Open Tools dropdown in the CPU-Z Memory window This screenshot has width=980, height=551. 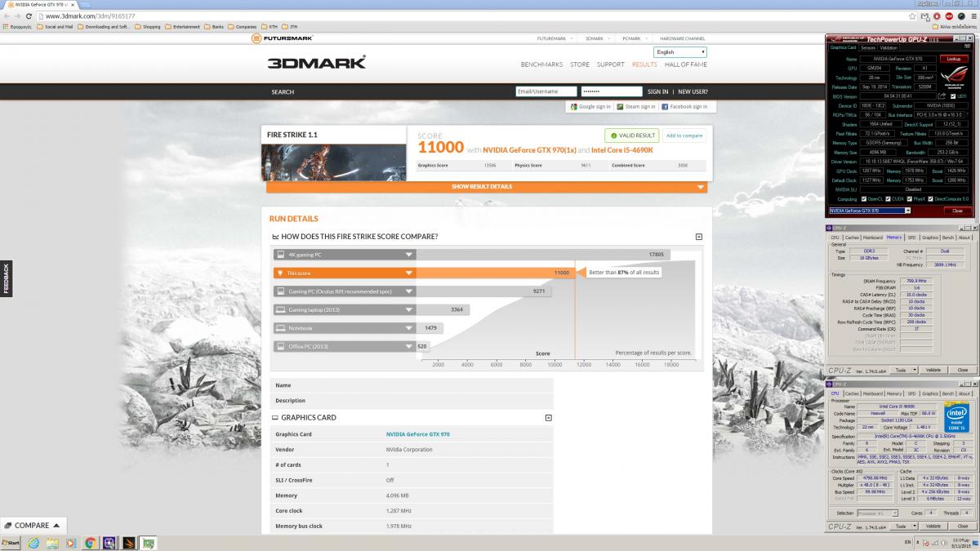(x=902, y=370)
